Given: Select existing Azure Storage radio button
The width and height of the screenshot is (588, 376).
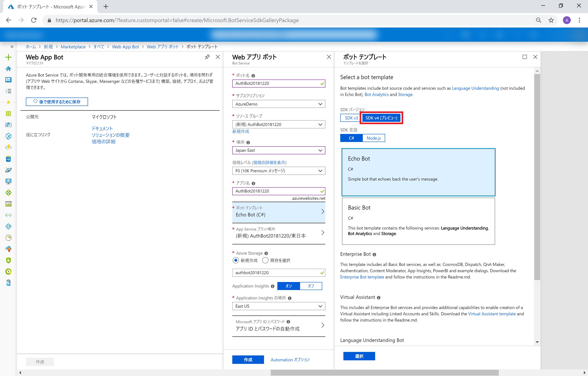Looking at the screenshot, I should coord(265,260).
